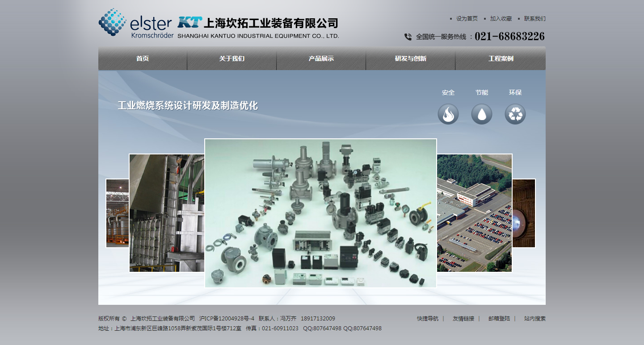Click the Elster Kromschröder logo
Viewport: 644px width, 345px height.
pyautogui.click(x=136, y=24)
